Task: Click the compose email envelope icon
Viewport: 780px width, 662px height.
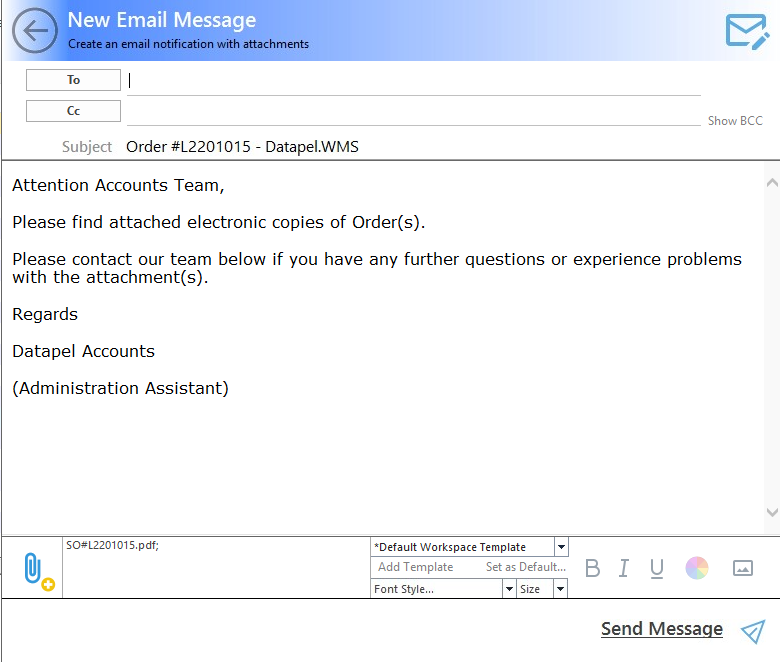Action: (747, 31)
